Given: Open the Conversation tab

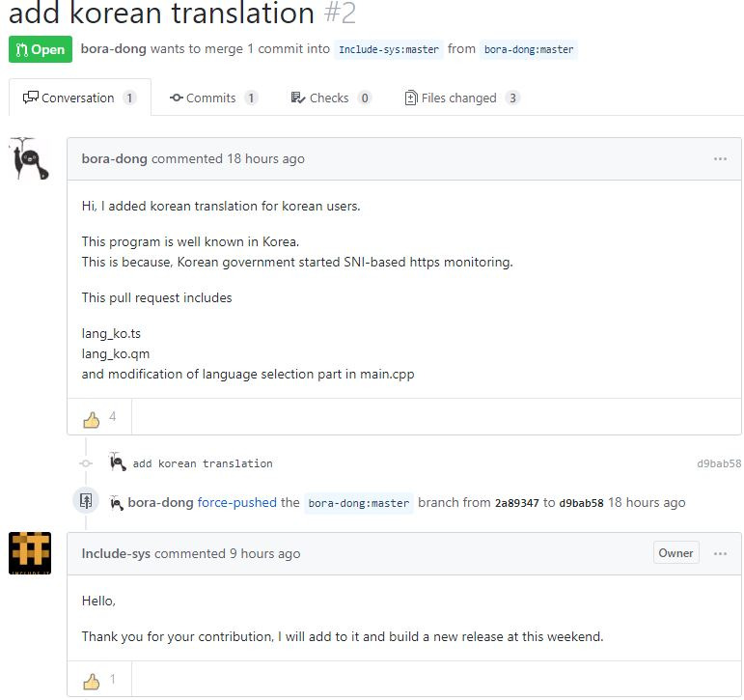Looking at the screenshot, I should coord(80,98).
